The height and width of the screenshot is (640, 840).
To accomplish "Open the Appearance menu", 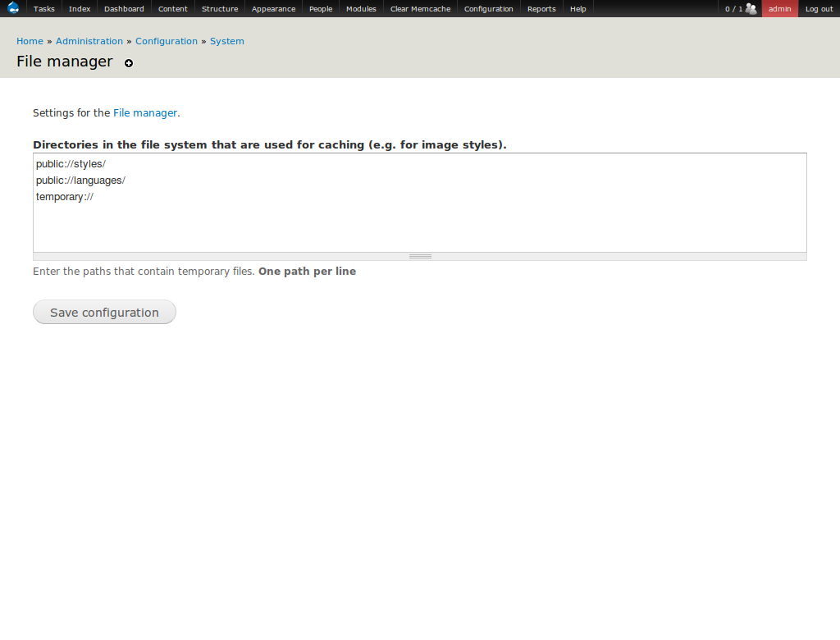I will tap(273, 9).
